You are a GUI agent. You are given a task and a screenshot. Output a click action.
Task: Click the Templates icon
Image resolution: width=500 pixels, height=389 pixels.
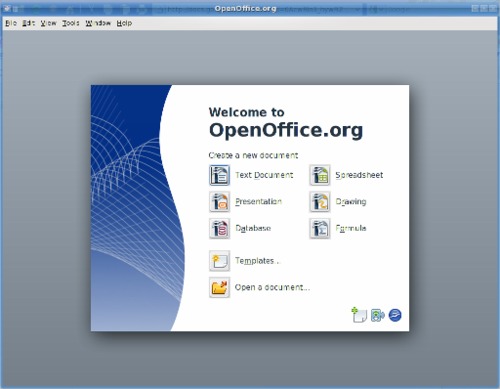[x=219, y=261]
